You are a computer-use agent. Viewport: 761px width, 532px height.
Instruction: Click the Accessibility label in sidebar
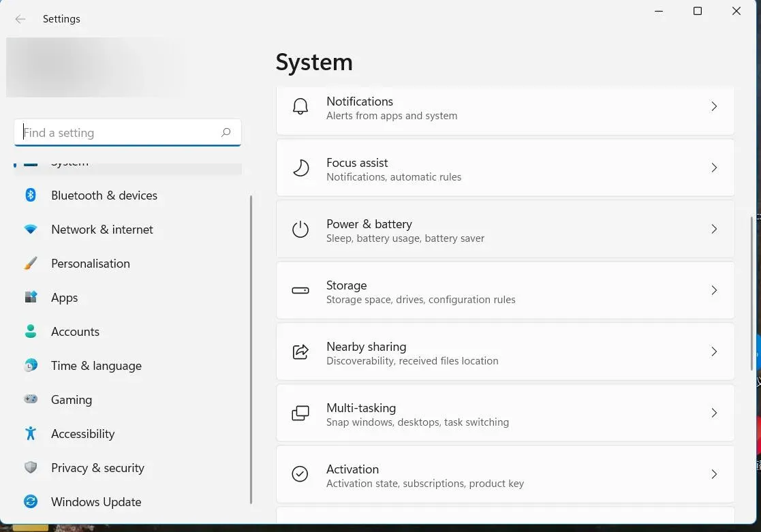[83, 434]
